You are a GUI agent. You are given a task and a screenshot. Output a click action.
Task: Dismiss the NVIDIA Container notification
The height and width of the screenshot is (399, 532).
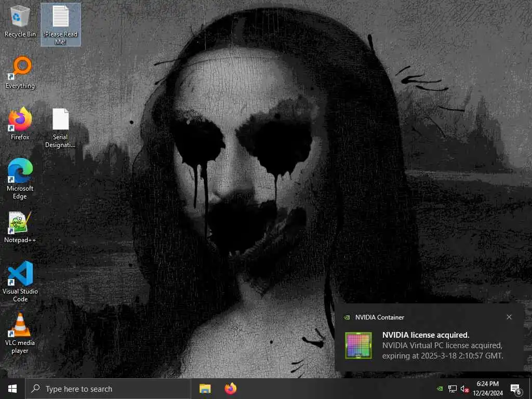click(x=509, y=317)
